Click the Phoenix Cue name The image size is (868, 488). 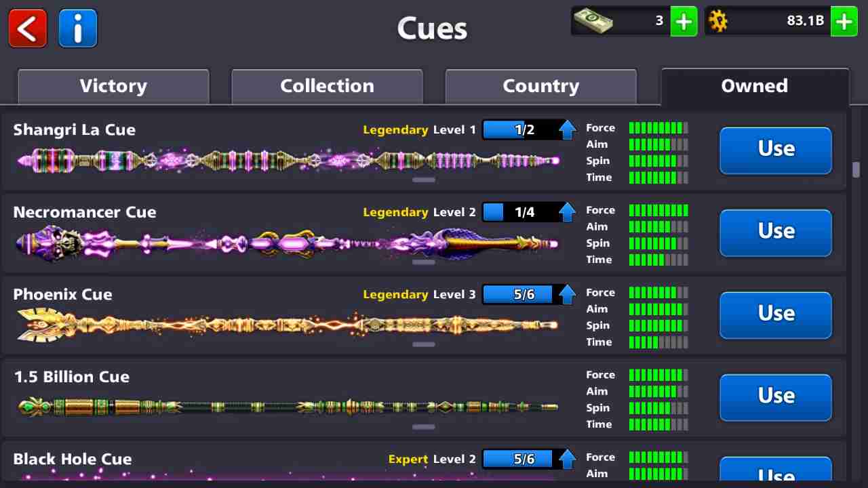[63, 294]
